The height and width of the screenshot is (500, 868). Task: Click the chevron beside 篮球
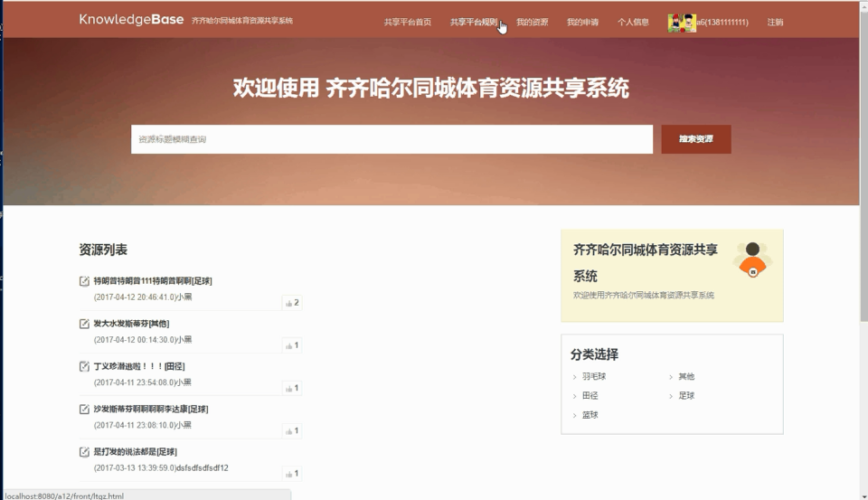(575, 415)
